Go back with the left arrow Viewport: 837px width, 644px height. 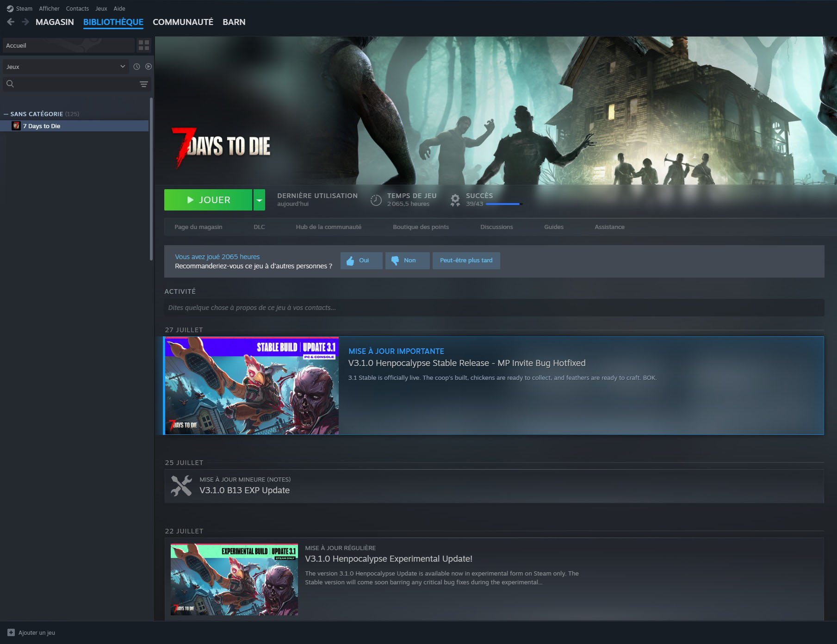pos(11,22)
